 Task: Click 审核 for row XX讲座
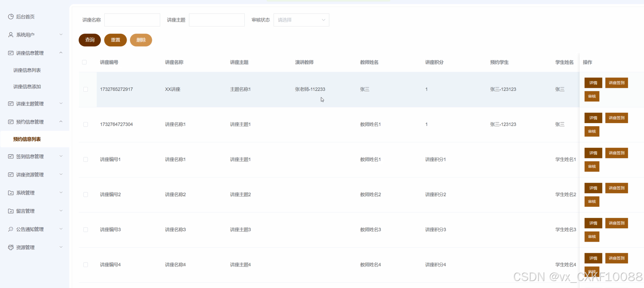click(592, 96)
